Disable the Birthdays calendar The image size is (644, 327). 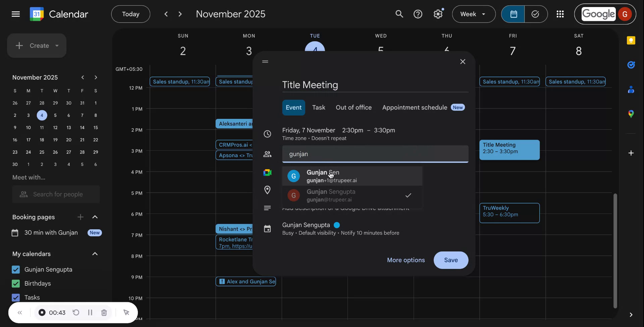tap(15, 283)
